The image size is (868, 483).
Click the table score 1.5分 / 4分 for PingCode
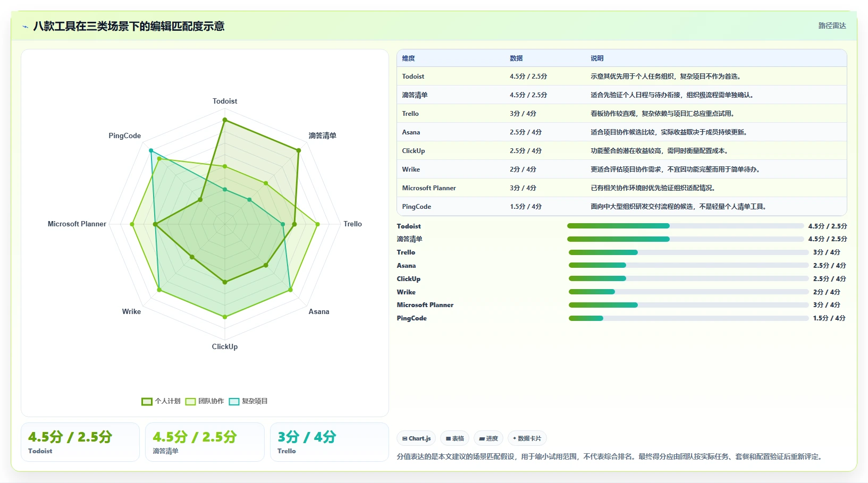point(526,207)
